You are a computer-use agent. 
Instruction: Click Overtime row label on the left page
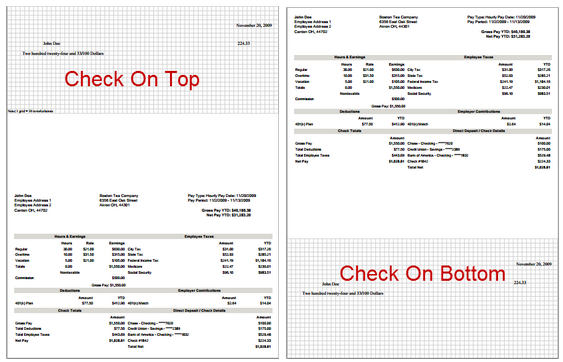pyautogui.click(x=22, y=255)
